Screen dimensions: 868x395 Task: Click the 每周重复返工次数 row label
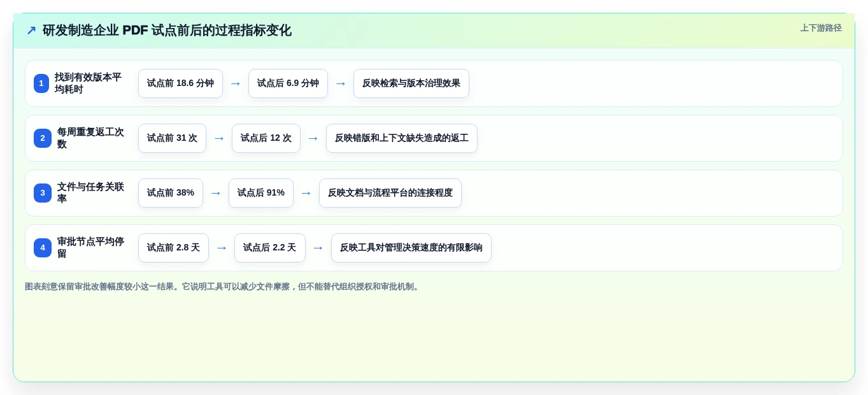tap(90, 138)
